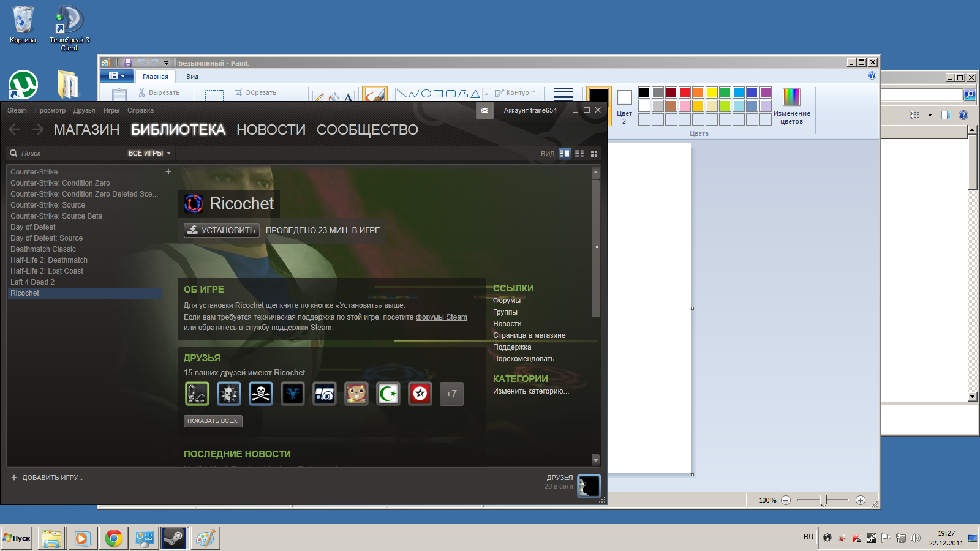Switch to НОВОСТИ section

[271, 130]
